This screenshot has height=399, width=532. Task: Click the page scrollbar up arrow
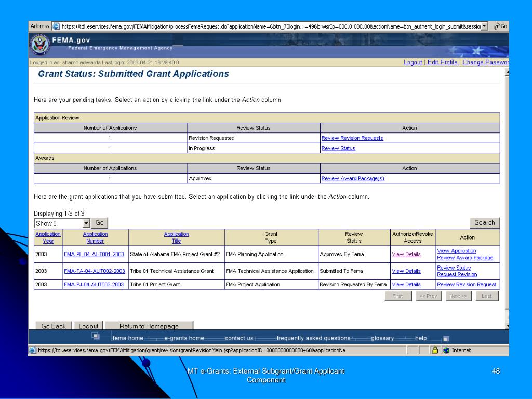(507, 72)
